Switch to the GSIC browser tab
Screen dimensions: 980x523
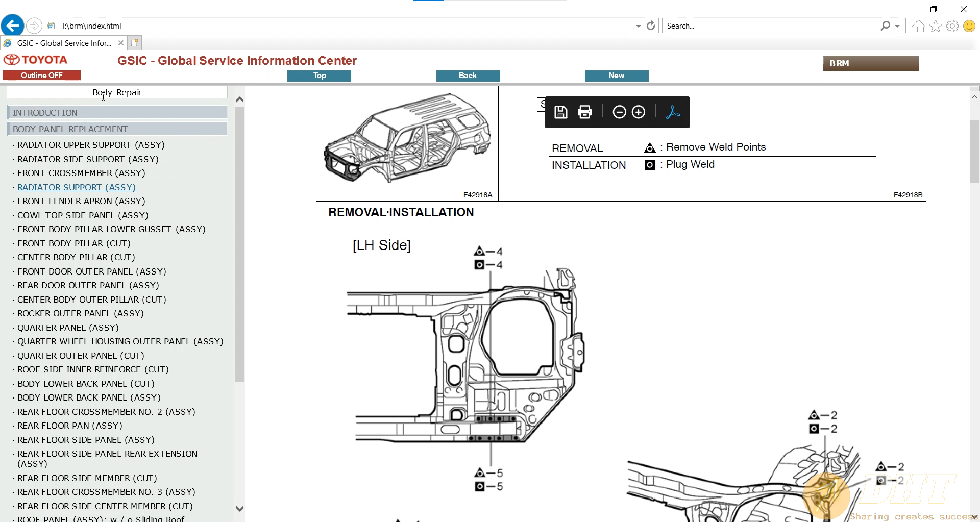61,43
